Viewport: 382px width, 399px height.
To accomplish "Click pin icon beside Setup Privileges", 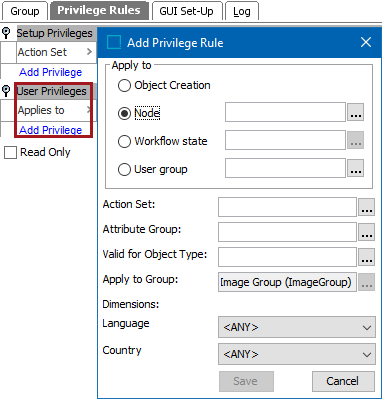I will point(6,33).
